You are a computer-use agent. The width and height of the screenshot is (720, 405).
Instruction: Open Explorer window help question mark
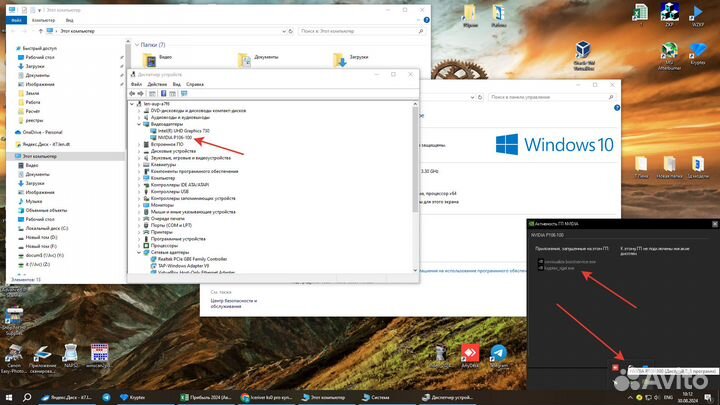coord(427,20)
